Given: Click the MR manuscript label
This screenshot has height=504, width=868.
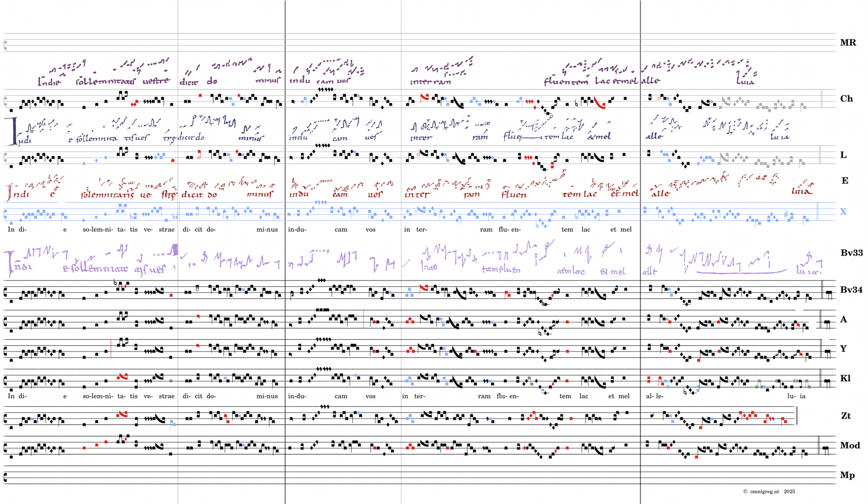Looking at the screenshot, I should [848, 43].
